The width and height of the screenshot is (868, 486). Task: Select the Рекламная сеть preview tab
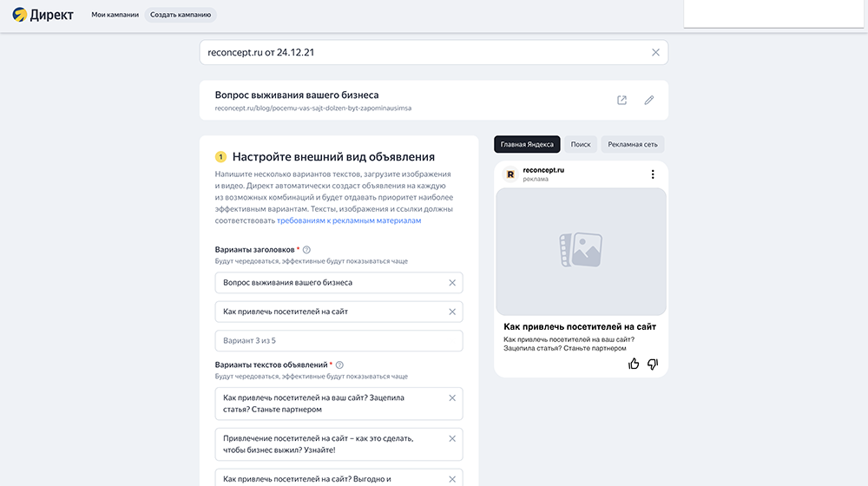click(632, 145)
